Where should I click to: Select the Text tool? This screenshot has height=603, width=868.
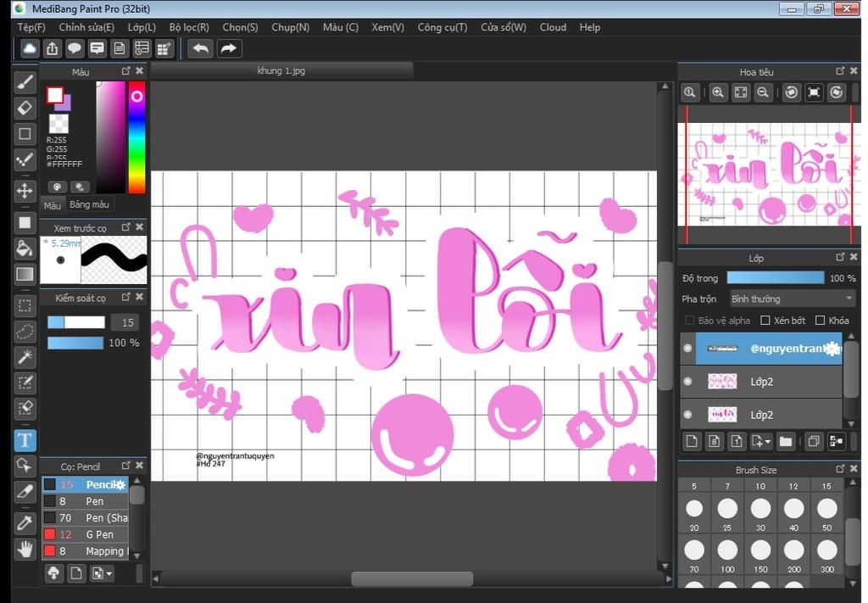click(25, 440)
